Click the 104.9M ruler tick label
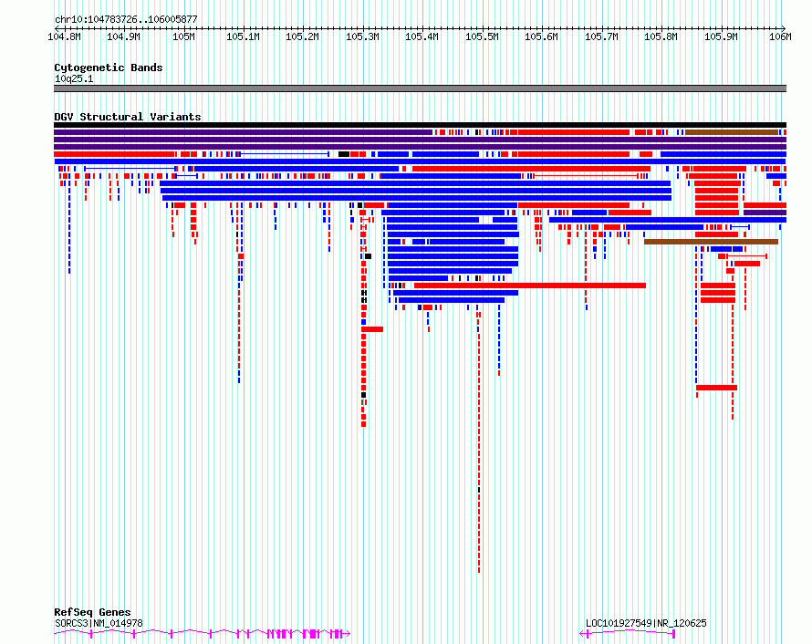This screenshot has width=812, height=644. (x=123, y=36)
